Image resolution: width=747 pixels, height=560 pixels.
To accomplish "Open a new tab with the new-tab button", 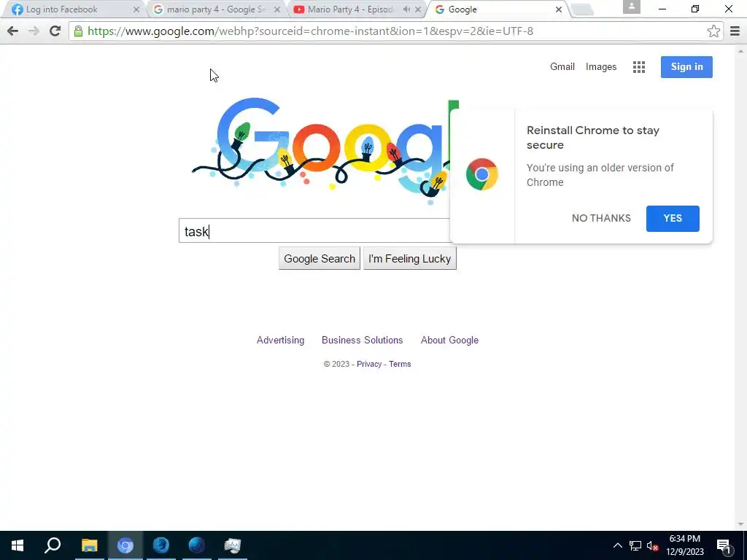I will pyautogui.click(x=581, y=9).
